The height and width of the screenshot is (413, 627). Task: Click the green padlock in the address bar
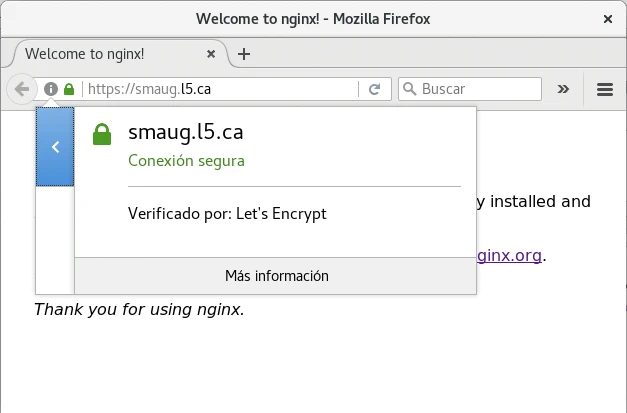point(68,89)
